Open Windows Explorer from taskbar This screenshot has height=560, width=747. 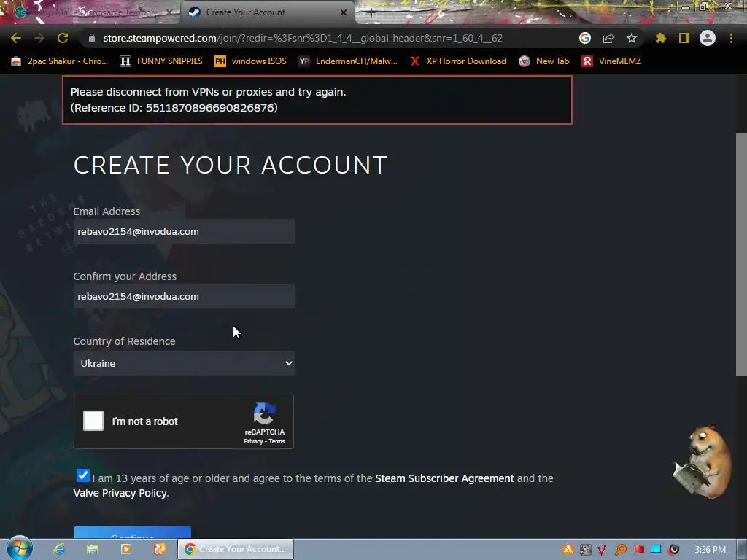coord(93,549)
